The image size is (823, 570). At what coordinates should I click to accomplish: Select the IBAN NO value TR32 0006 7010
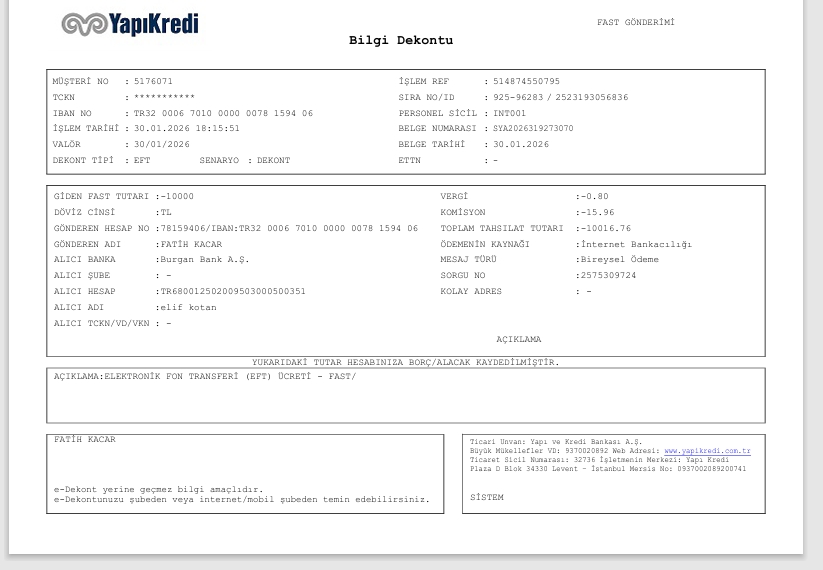(x=223, y=113)
